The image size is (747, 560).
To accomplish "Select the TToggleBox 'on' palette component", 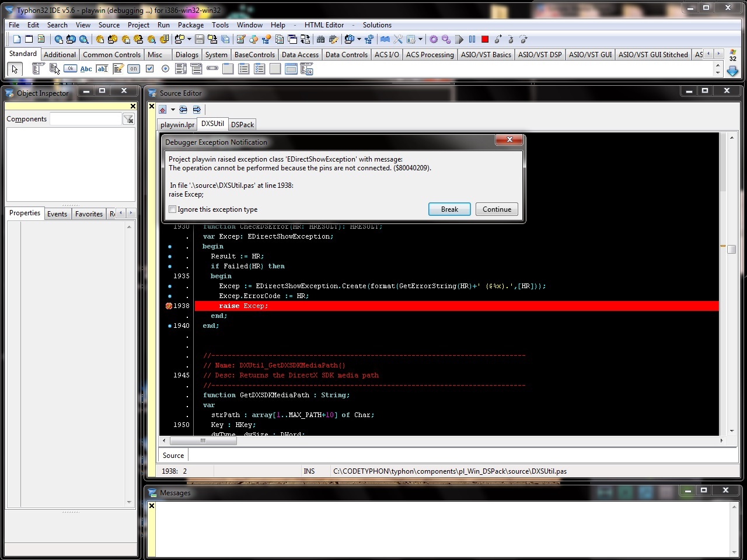I will [134, 69].
